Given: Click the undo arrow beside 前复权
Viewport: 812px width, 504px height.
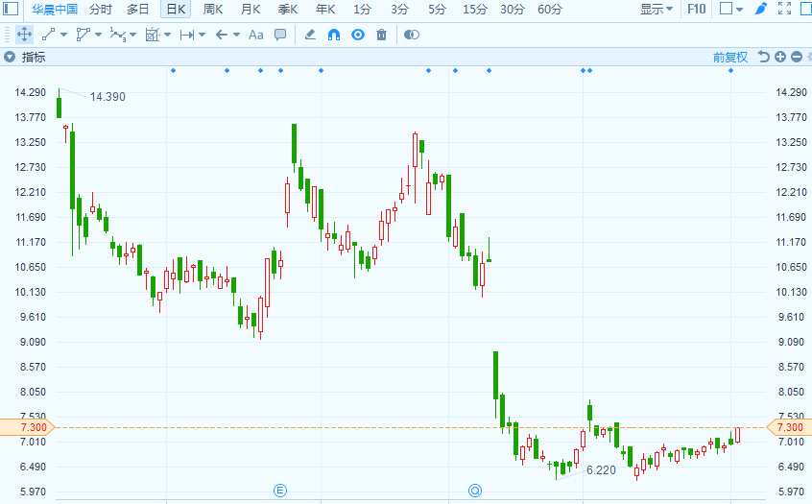Looking at the screenshot, I should pyautogui.click(x=763, y=57).
